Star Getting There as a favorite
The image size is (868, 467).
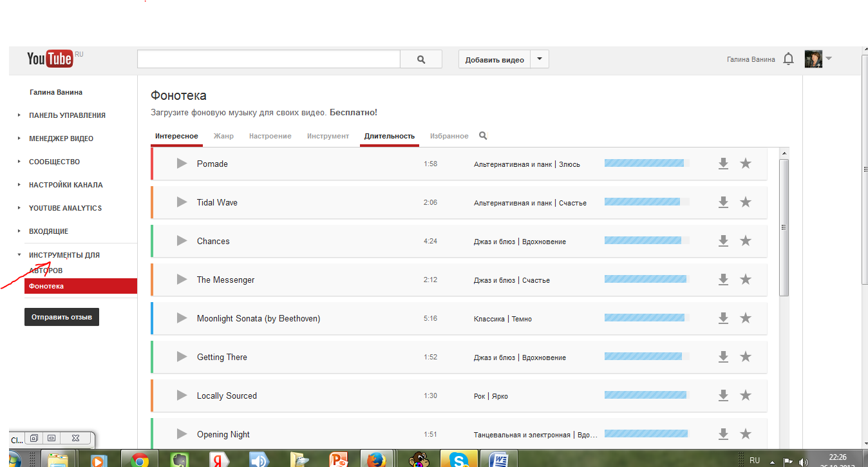(746, 357)
